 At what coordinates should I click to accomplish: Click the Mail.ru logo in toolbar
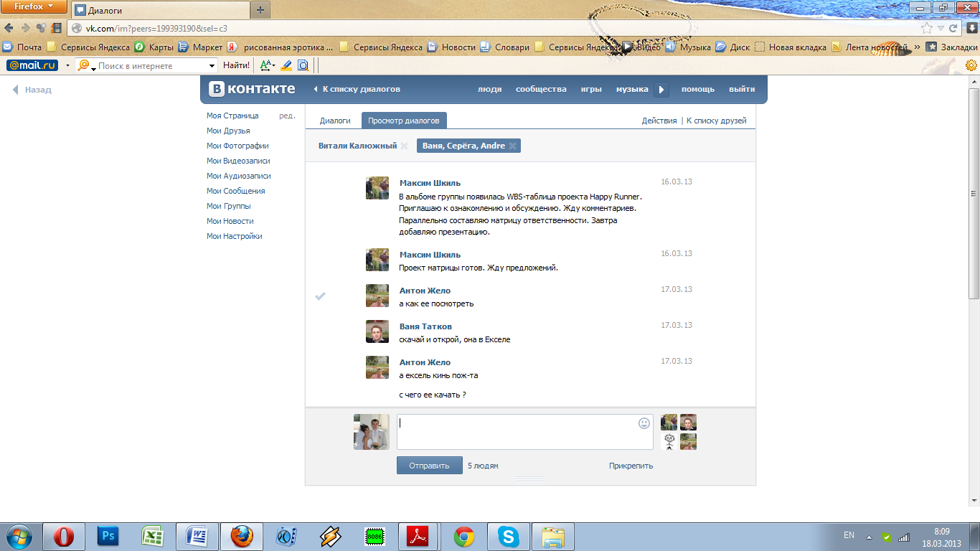(x=32, y=65)
